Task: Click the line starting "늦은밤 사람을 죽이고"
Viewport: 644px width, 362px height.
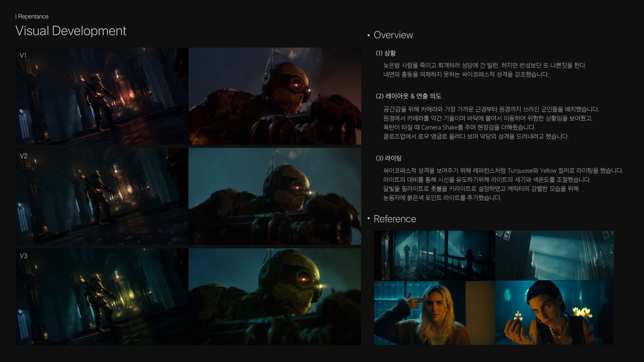Action: pyautogui.click(x=485, y=65)
